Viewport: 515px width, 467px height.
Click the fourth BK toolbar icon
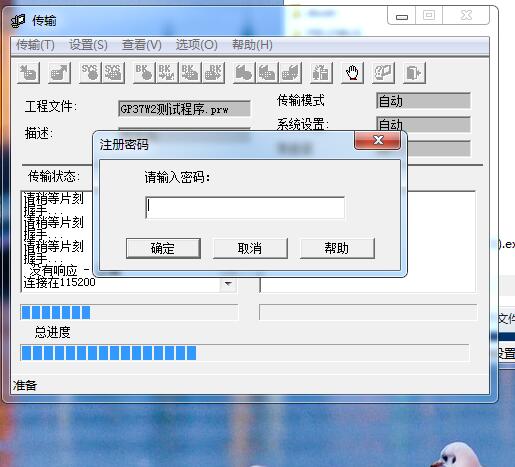[x=213, y=73]
